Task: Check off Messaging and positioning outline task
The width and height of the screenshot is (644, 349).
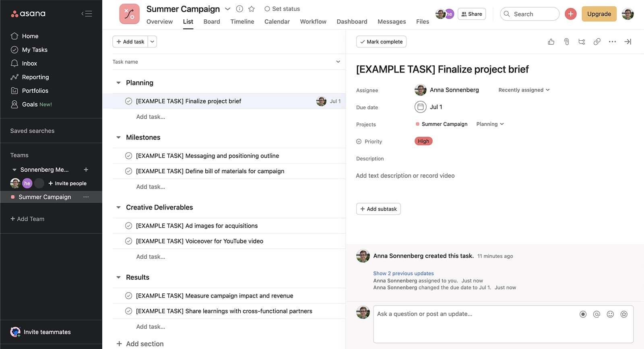Action: coord(128,156)
